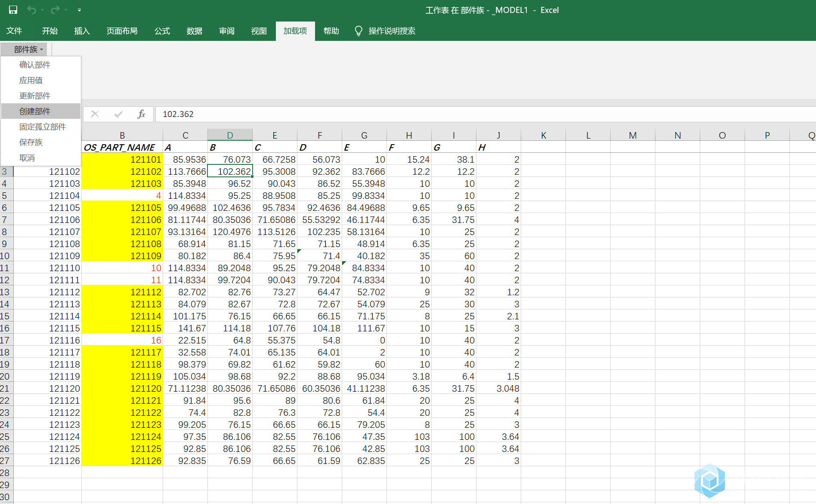
Task: Choose 创建部件 from the menu
Action: point(41,111)
